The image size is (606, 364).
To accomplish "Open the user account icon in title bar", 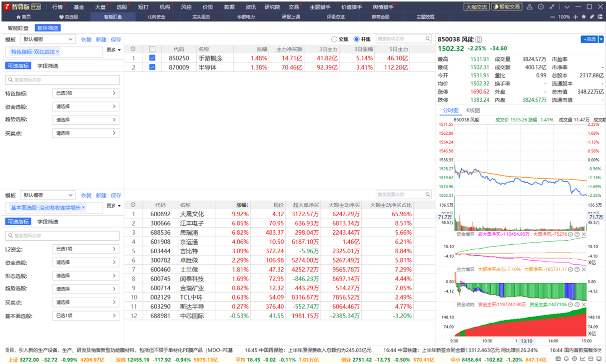I will coord(530,6).
